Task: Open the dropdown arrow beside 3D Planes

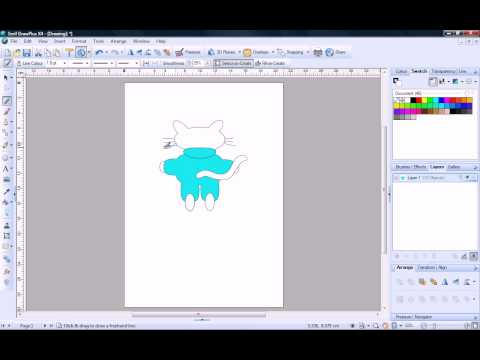Action: [239, 52]
